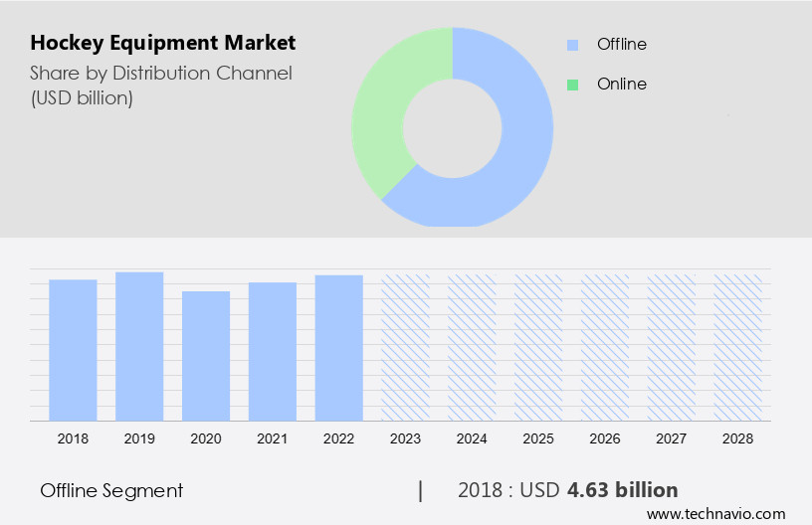Click the green Online legend swatch
Viewport: 812px width, 525px height.
click(572, 85)
